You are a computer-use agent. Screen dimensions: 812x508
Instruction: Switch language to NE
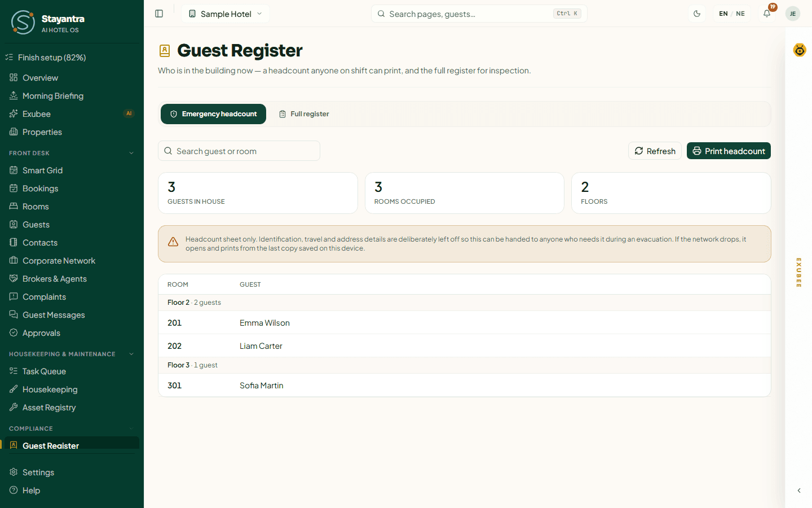point(740,14)
